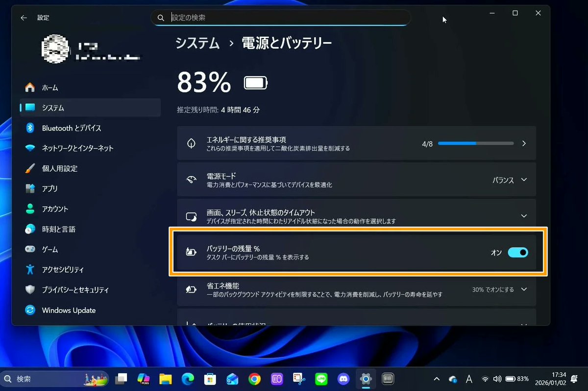The height and width of the screenshot is (391, 588).
Task: Click the ゲーム controller icon
Action: coord(30,249)
